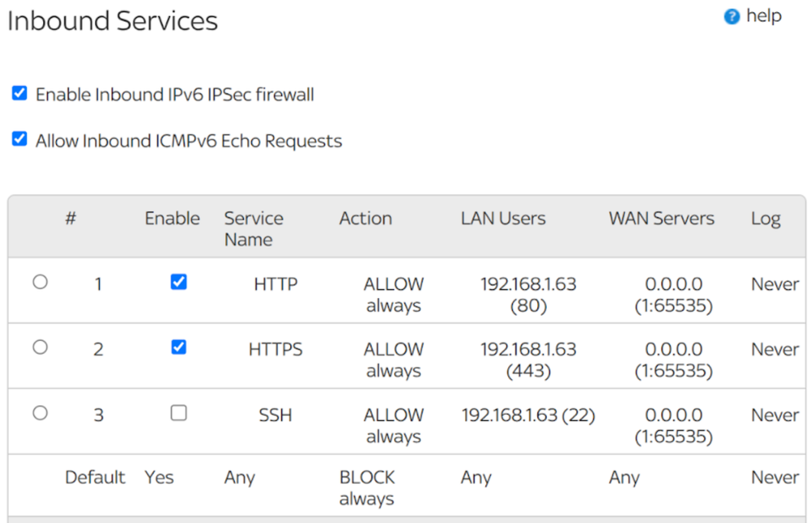
Task: Click the Never log value in SSH row
Action: tap(775, 415)
